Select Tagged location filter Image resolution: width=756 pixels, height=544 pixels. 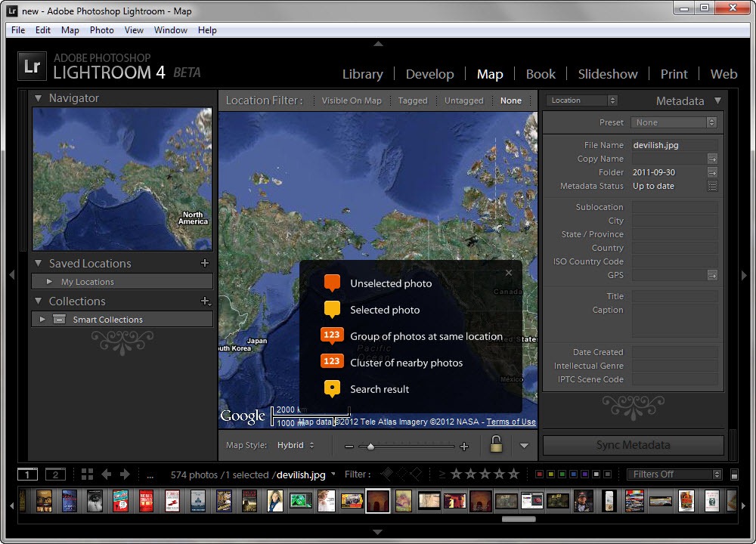pyautogui.click(x=413, y=100)
